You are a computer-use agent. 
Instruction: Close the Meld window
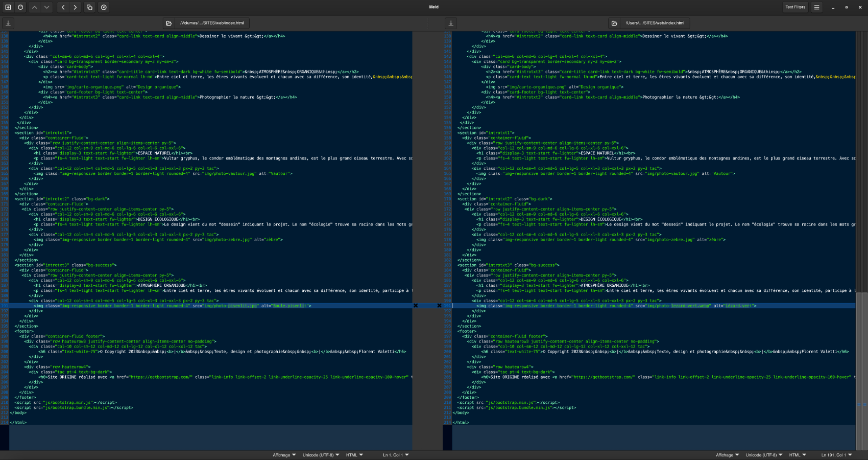click(859, 7)
